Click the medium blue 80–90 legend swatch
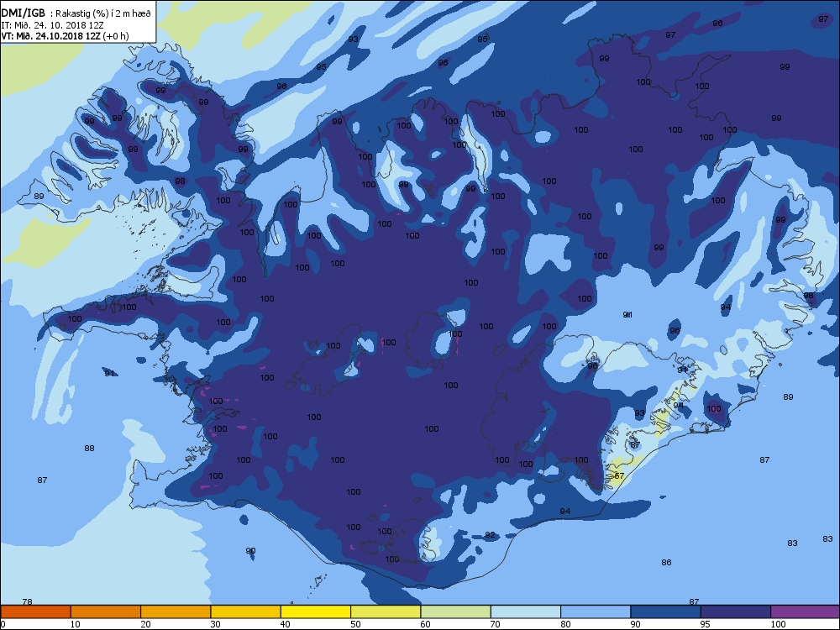The height and width of the screenshot is (630, 840). [596, 612]
